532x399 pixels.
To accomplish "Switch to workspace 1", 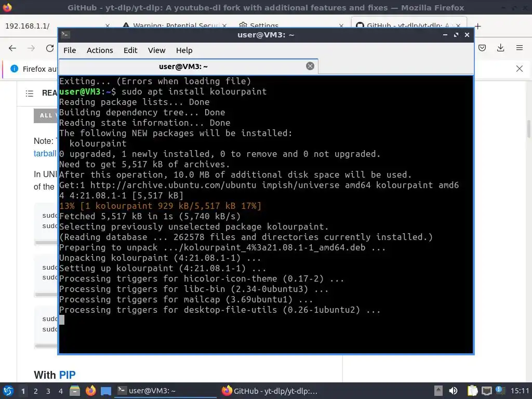I will (x=23, y=391).
